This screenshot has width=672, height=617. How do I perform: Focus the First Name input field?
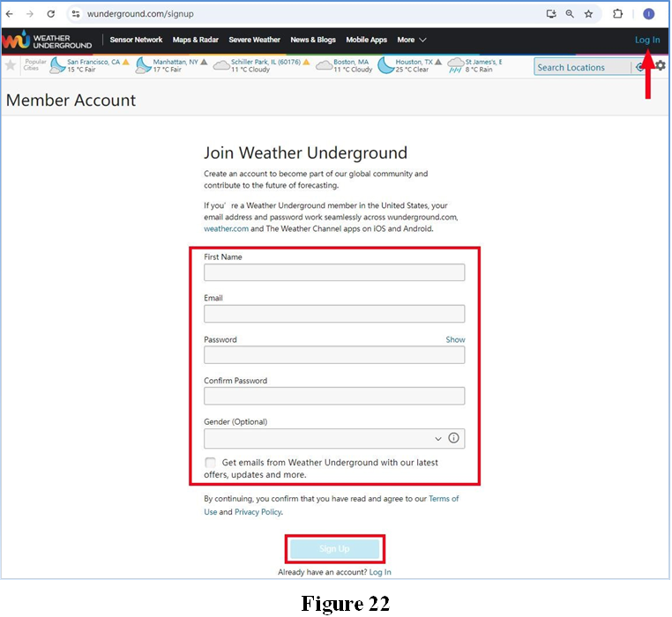pyautogui.click(x=334, y=272)
